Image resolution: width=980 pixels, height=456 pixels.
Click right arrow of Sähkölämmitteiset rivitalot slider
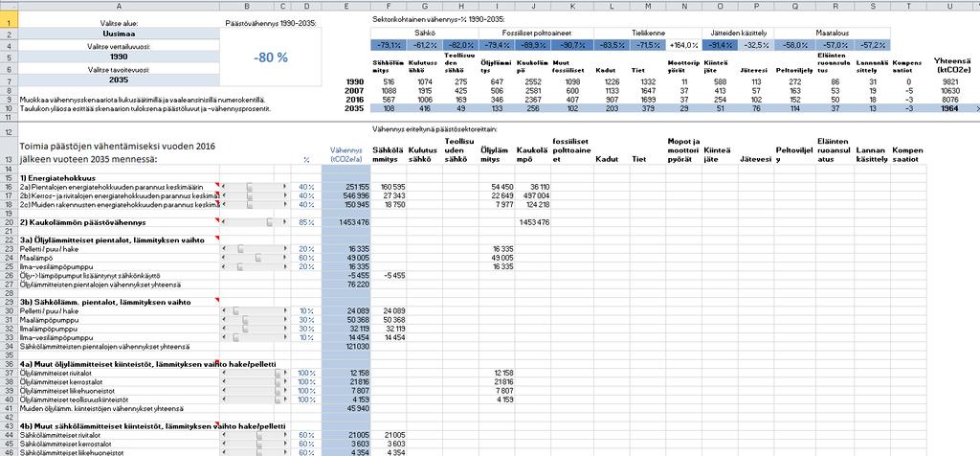coord(285,435)
